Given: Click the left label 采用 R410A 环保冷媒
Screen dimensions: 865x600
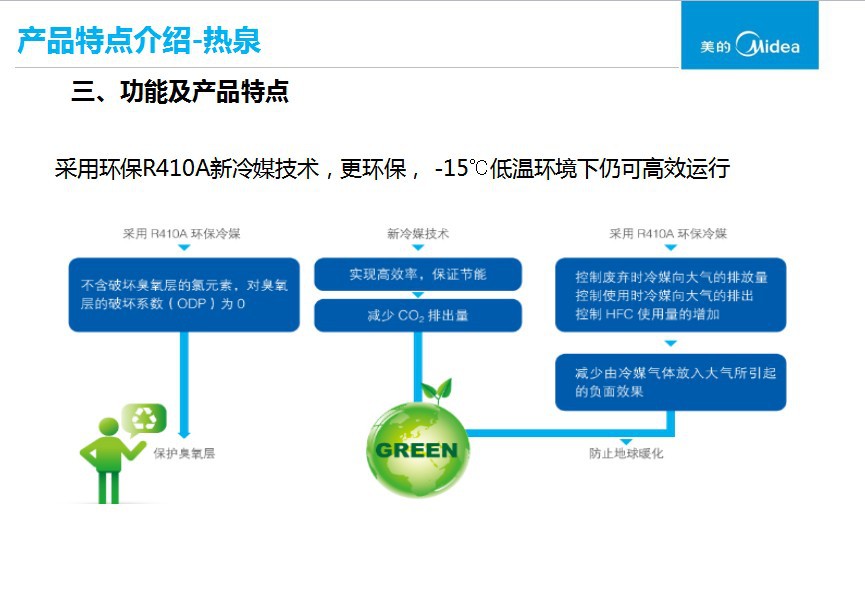Looking at the screenshot, I should [181, 234].
